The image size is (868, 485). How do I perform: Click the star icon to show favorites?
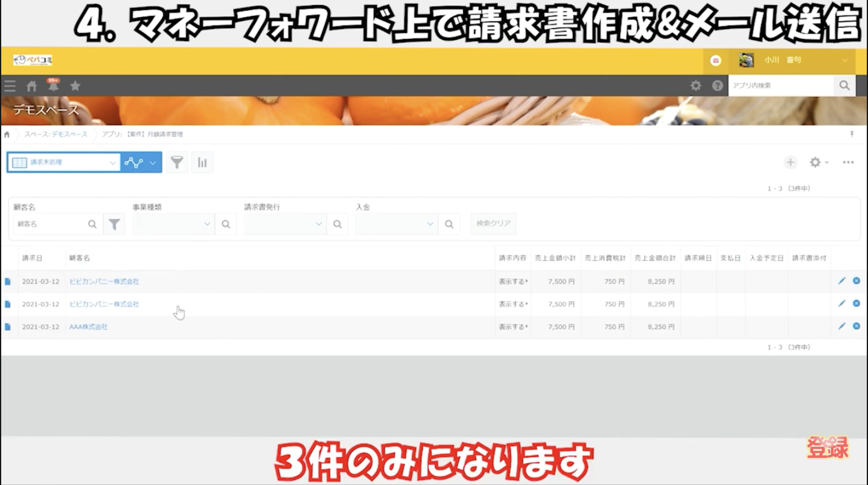coord(75,85)
